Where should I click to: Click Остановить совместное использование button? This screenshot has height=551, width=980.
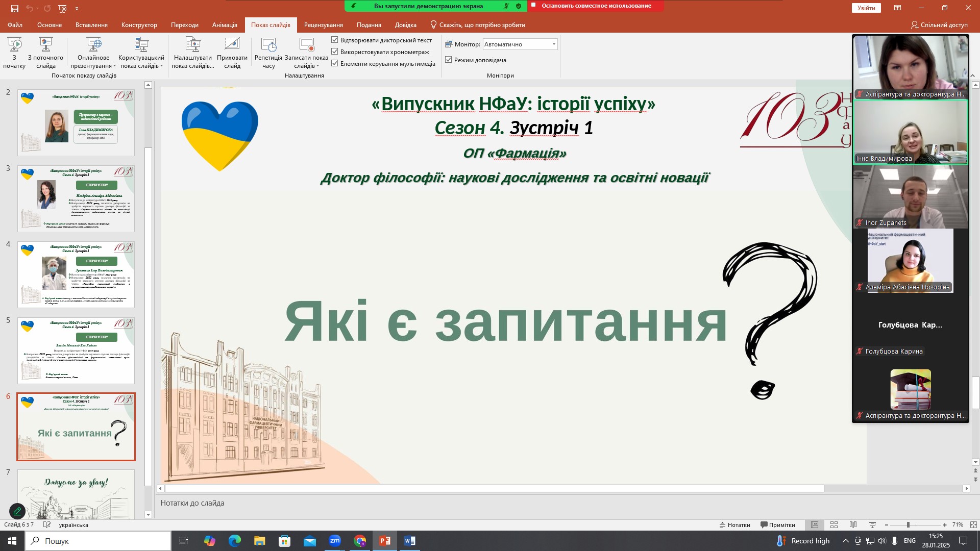[596, 6]
